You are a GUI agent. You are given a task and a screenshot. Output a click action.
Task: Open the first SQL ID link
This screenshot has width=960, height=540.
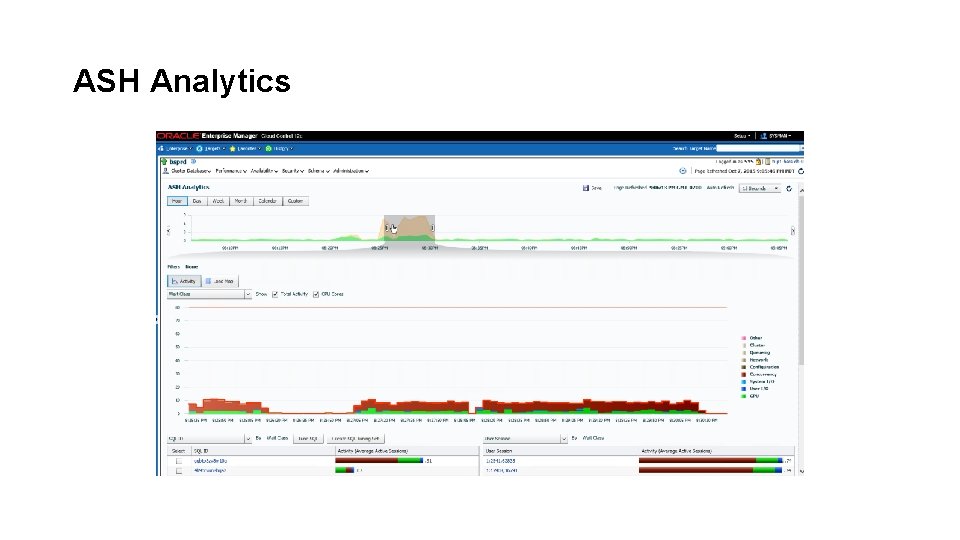point(210,461)
